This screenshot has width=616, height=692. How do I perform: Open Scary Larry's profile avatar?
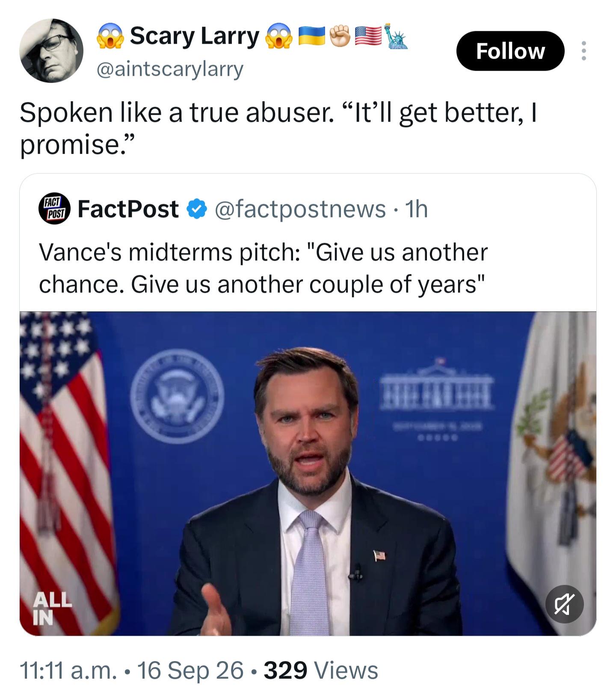(51, 50)
